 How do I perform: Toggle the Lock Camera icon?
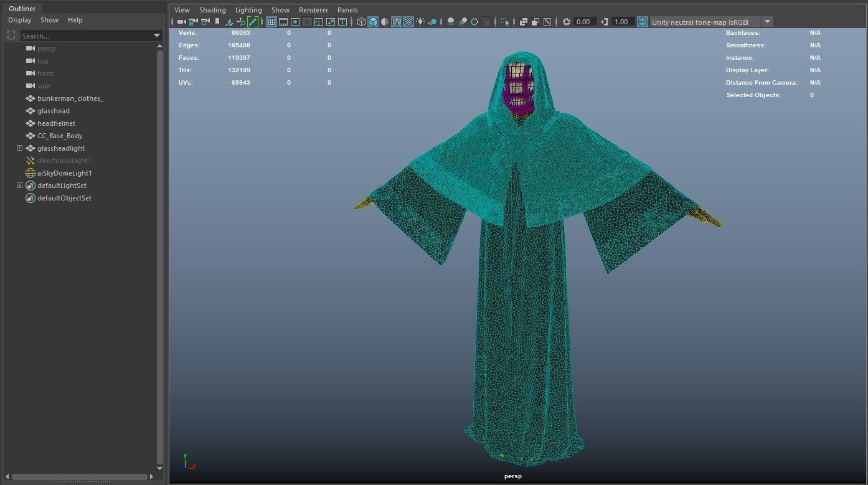tap(193, 22)
